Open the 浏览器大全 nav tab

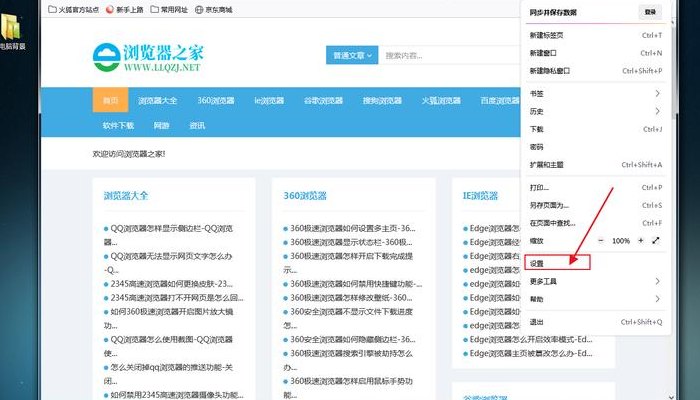coord(158,100)
